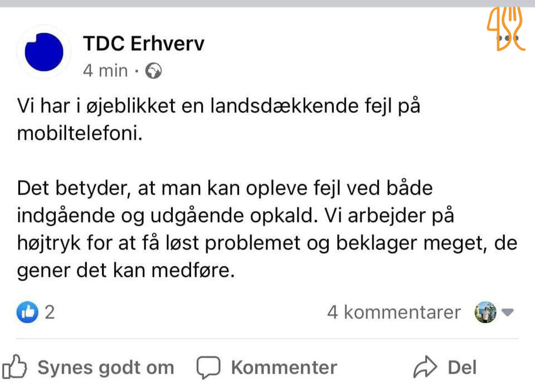The image size is (535, 392).
Task: Click the thumbs-up icon beside Synes godt om
Action: pos(14,367)
